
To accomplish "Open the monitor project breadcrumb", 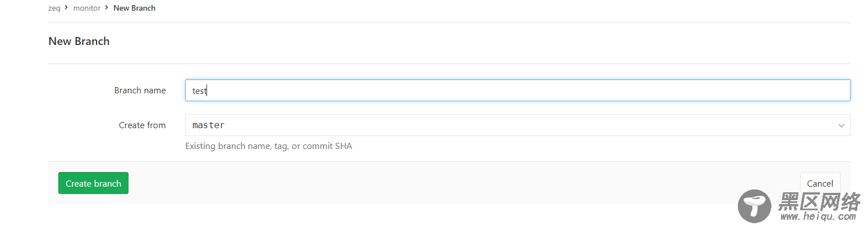I will click(x=87, y=8).
